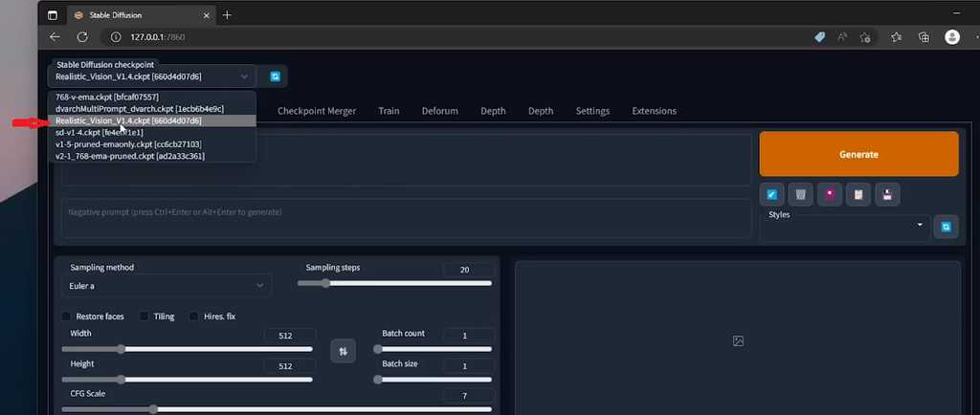Click the trash clear prompt icon
This screenshot has width=980, height=415.
pos(801,195)
